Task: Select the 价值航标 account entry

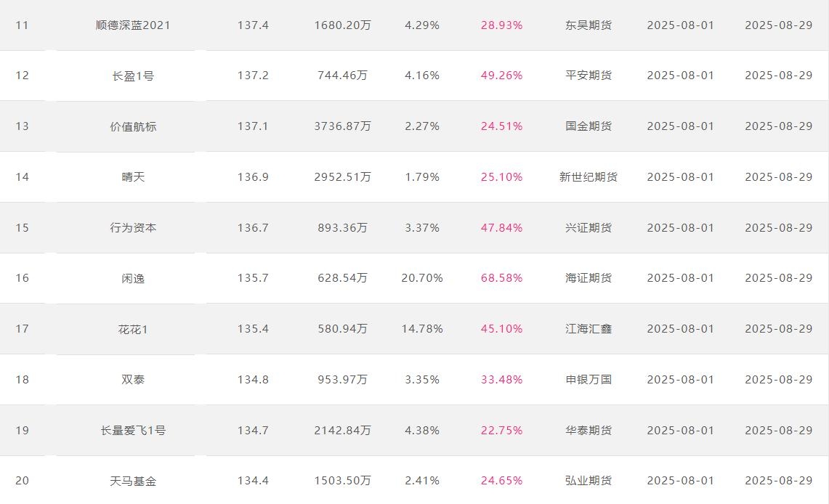Action: click(x=133, y=127)
